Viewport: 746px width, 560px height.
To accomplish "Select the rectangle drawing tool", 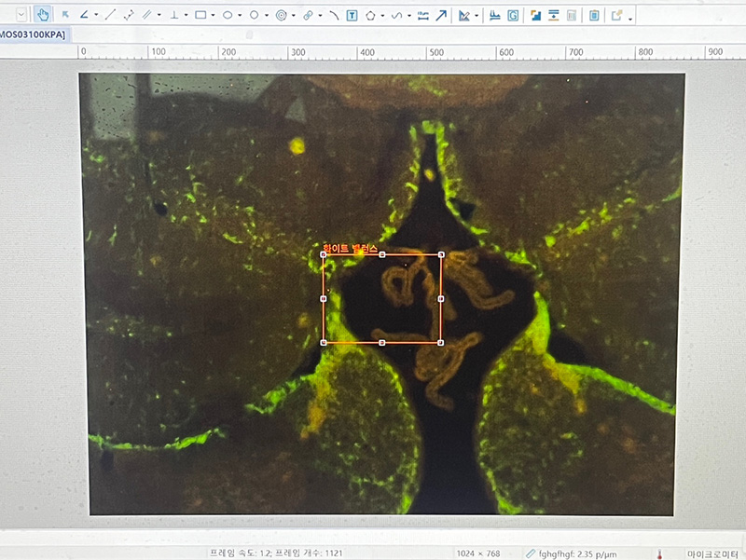I will point(200,15).
